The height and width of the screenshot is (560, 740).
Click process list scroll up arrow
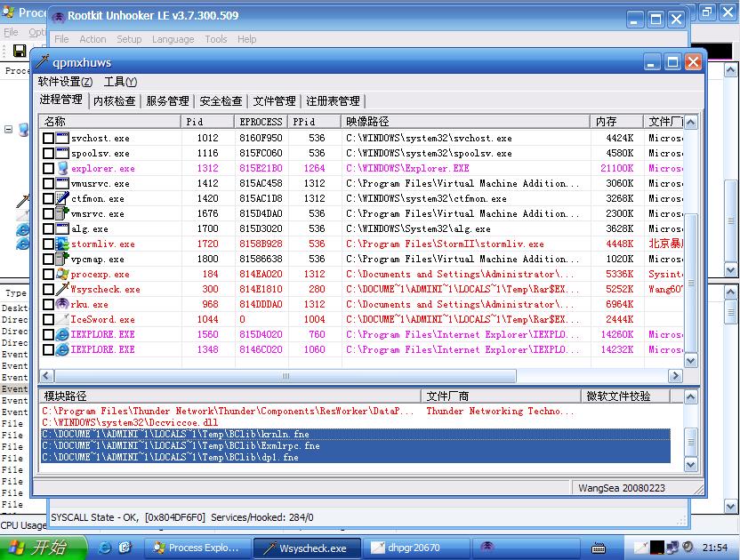(x=690, y=122)
